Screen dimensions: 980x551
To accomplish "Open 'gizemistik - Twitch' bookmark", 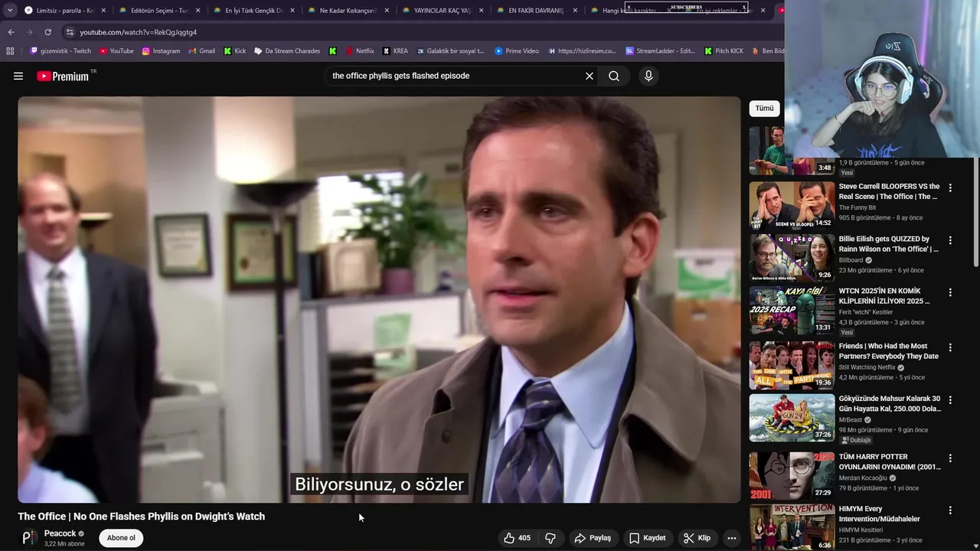I will point(60,51).
